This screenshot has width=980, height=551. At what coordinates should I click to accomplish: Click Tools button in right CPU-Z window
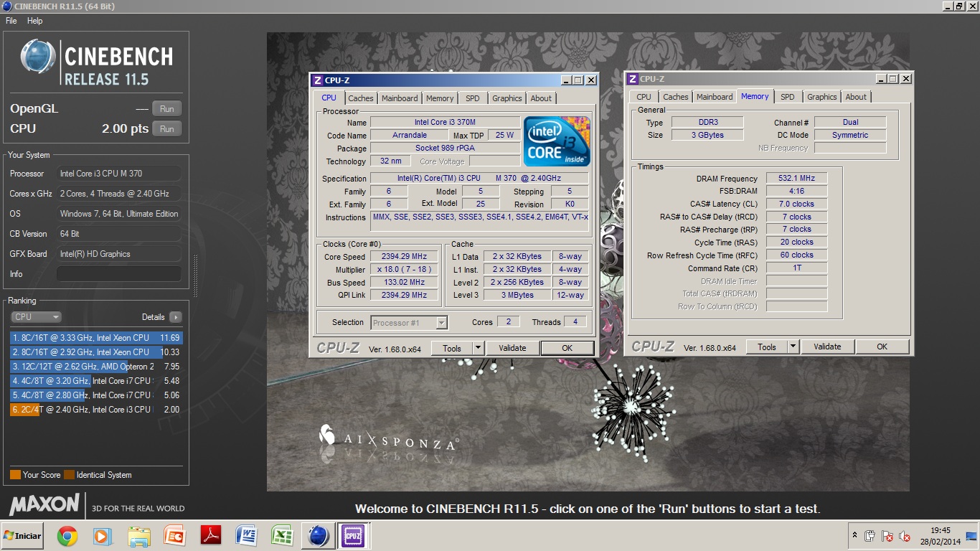point(767,347)
